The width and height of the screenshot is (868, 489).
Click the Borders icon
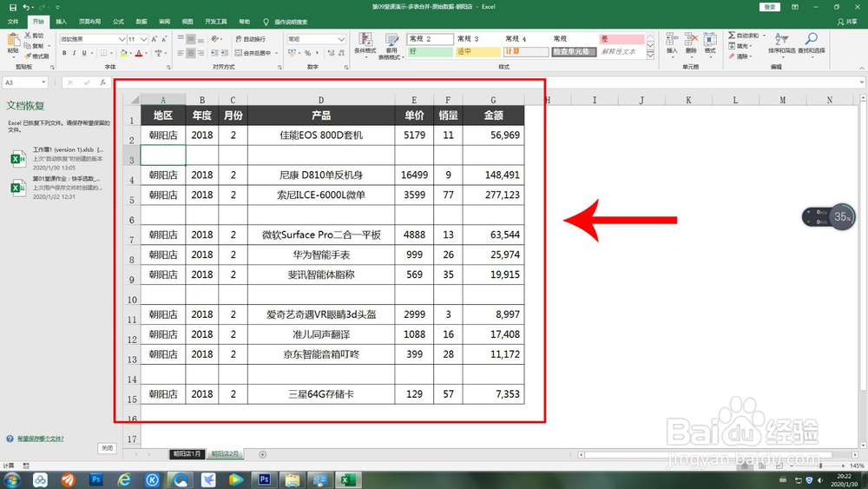click(x=103, y=53)
